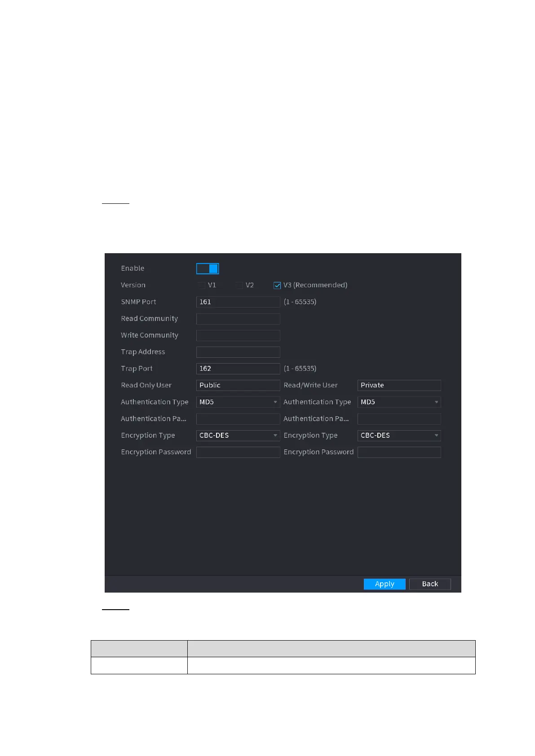Open Read Only User Authentication Type dropdown
The height and width of the screenshot is (756, 535).
coord(238,402)
